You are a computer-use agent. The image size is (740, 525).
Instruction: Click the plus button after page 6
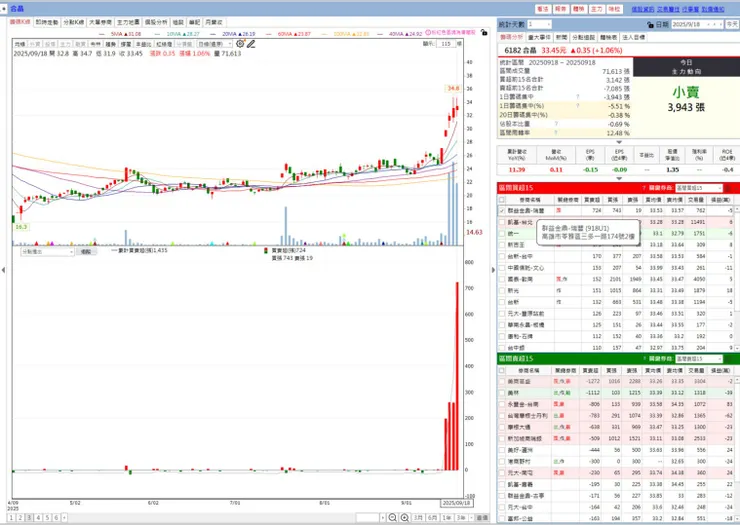coord(65,518)
